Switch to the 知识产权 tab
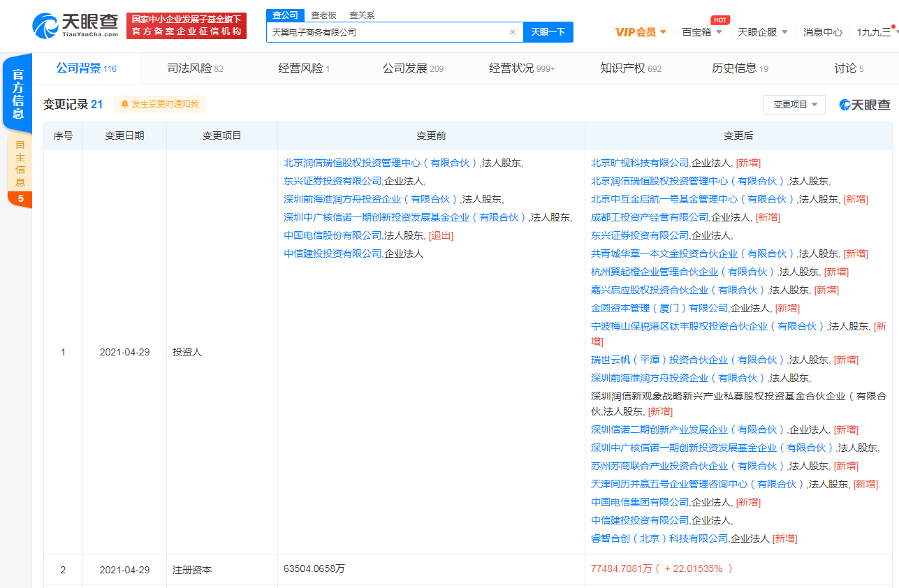The image size is (899, 588). pyautogui.click(x=630, y=68)
